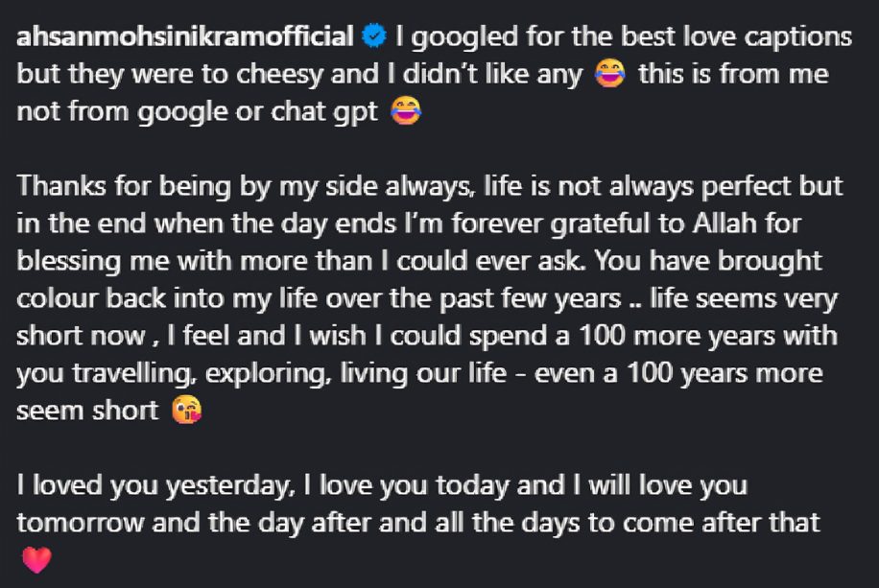Click the words "chat gpt" in the caption
879x588 pixels.
[324, 112]
